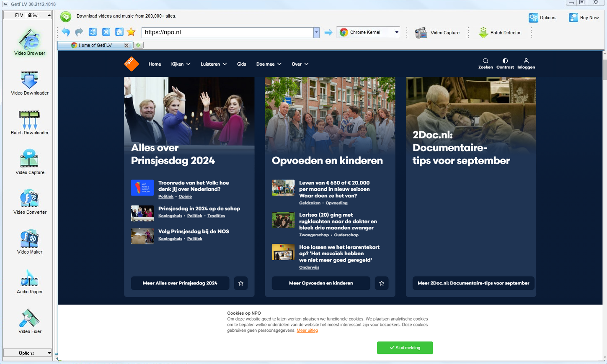Expand the Doe mee menu
The image size is (607, 364).
(x=269, y=64)
